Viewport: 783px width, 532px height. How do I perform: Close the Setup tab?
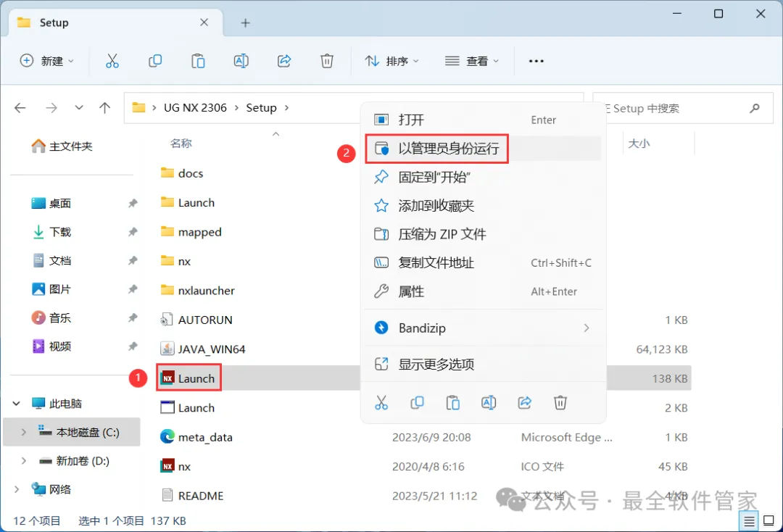click(204, 22)
